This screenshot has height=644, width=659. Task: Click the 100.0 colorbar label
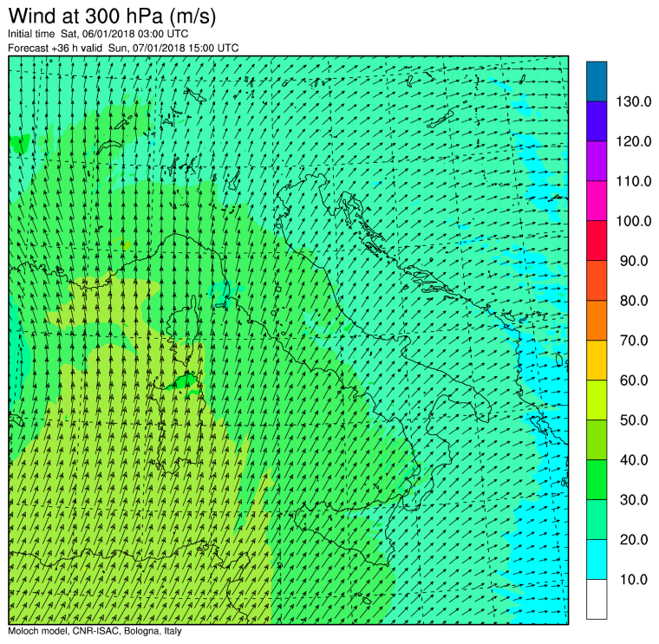(633, 221)
